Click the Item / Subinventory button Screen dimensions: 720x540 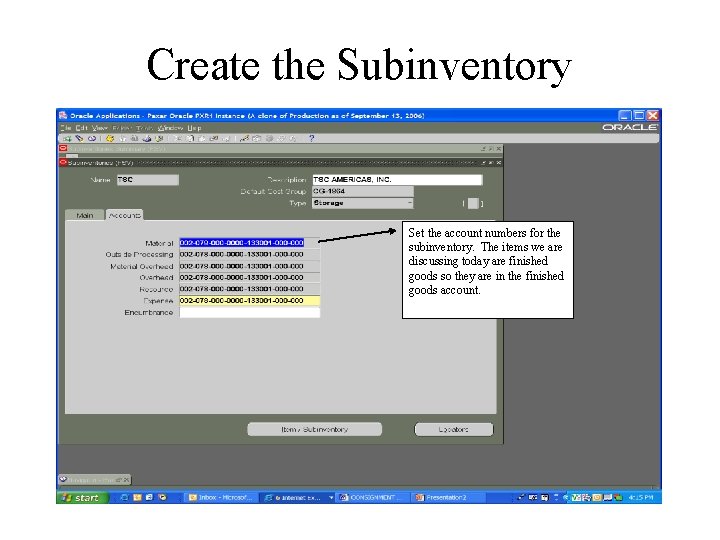click(315, 429)
